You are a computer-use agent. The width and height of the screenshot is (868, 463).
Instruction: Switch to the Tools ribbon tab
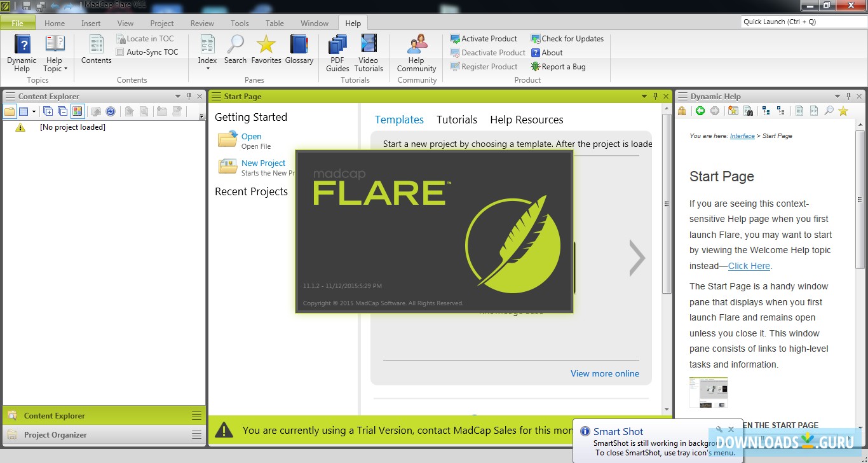point(240,24)
